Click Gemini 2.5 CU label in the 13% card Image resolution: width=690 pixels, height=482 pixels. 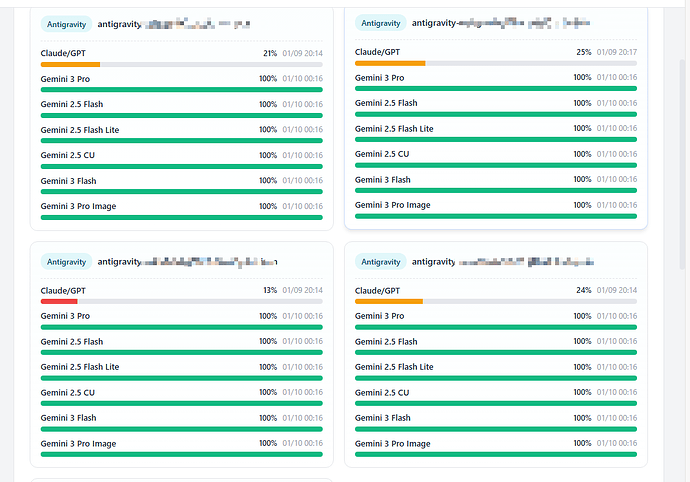click(x=67, y=393)
